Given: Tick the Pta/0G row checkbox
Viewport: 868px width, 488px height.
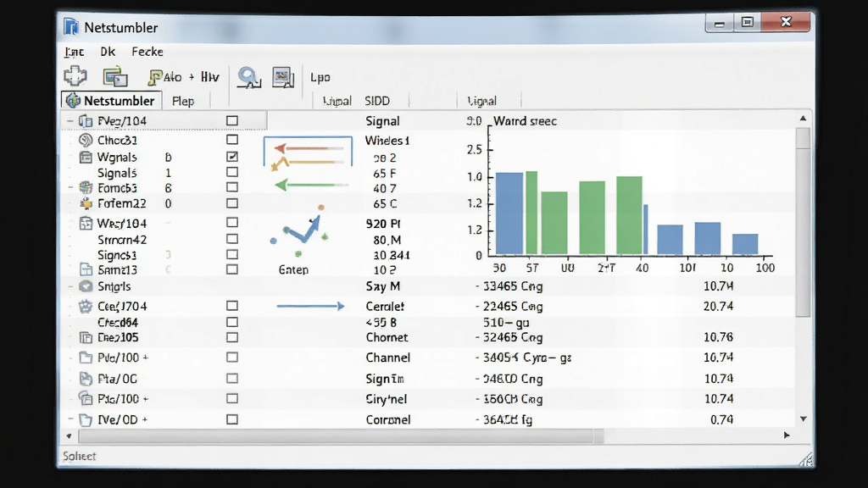Looking at the screenshot, I should [232, 379].
